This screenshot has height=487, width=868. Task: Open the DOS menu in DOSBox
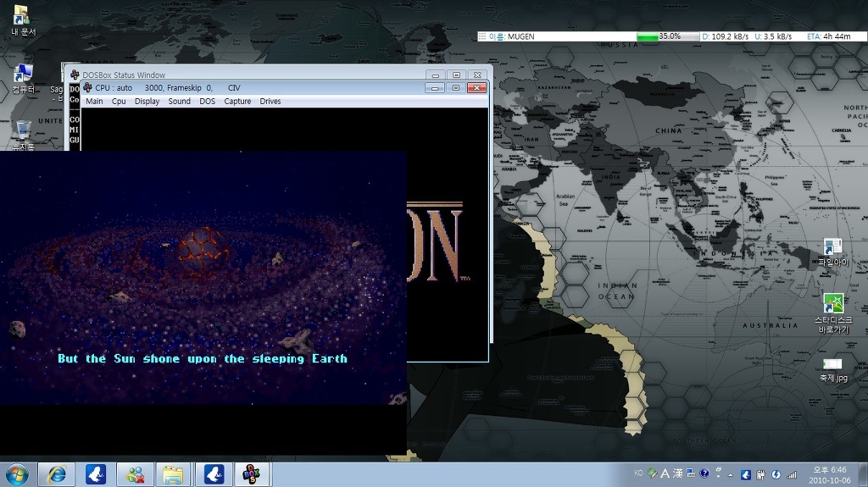pyautogui.click(x=207, y=102)
